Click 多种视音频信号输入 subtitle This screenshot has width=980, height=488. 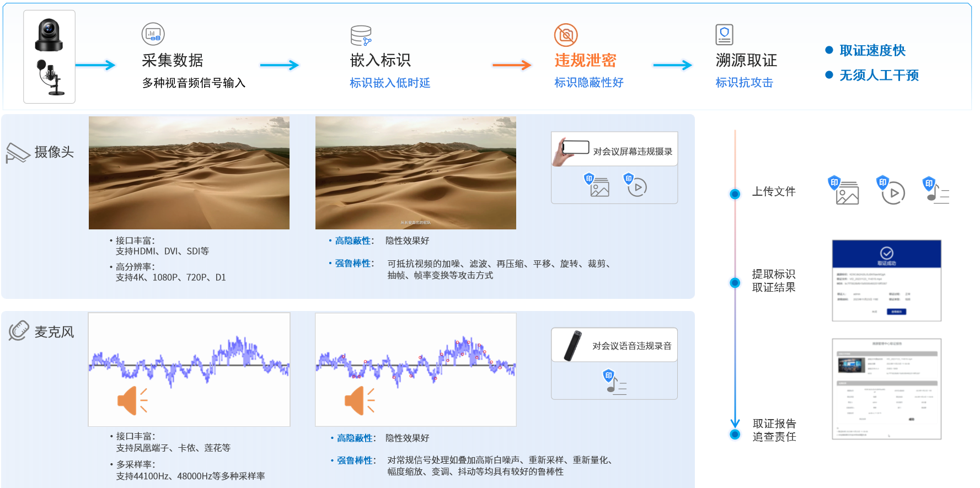point(194,83)
